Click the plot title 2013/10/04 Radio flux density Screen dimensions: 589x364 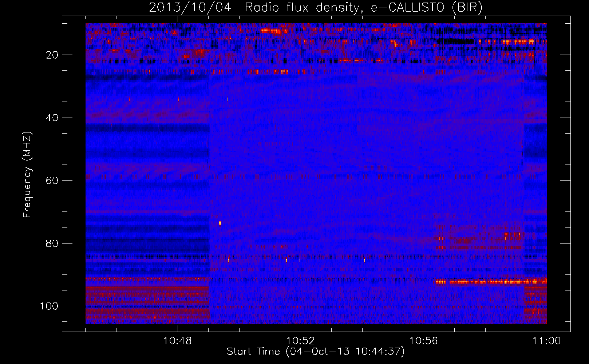316,7
